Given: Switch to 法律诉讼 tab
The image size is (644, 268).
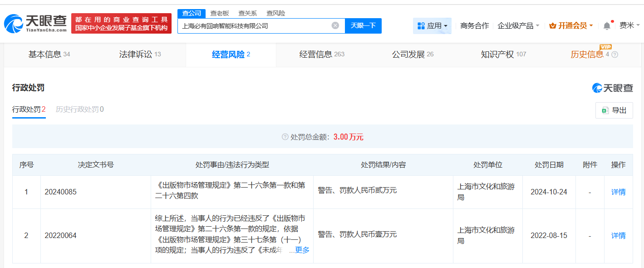Looking at the screenshot, I should (x=140, y=55).
